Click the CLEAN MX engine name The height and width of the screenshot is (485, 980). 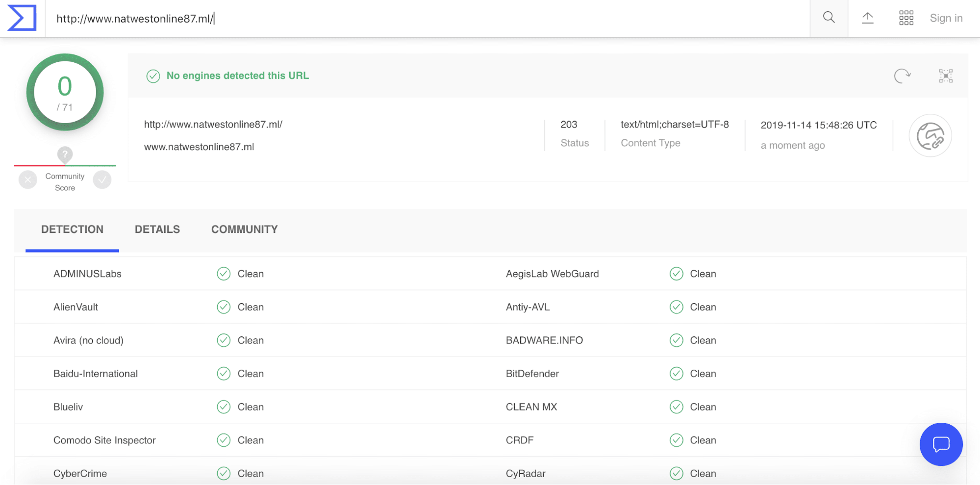pos(531,408)
